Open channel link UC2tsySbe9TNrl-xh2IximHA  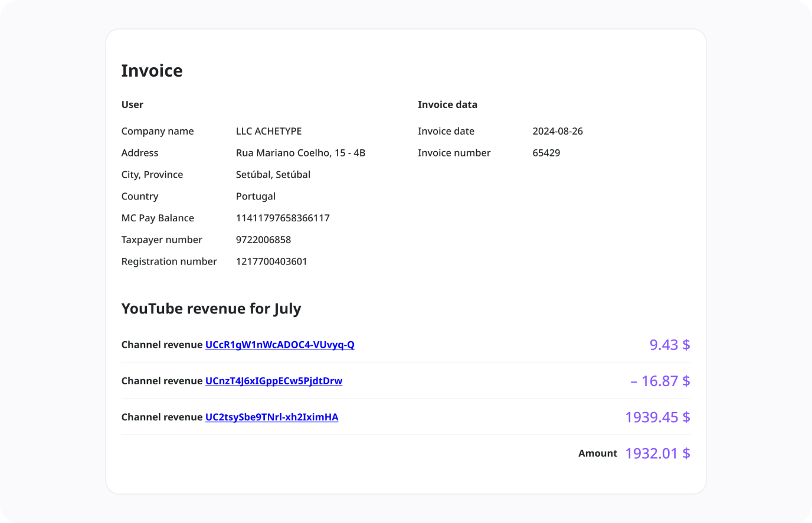[x=271, y=417]
